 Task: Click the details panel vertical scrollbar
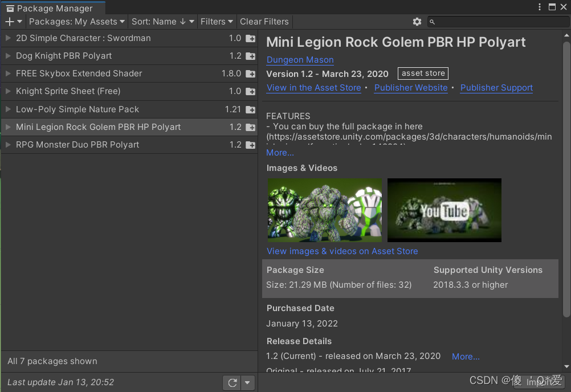pyautogui.click(x=566, y=179)
